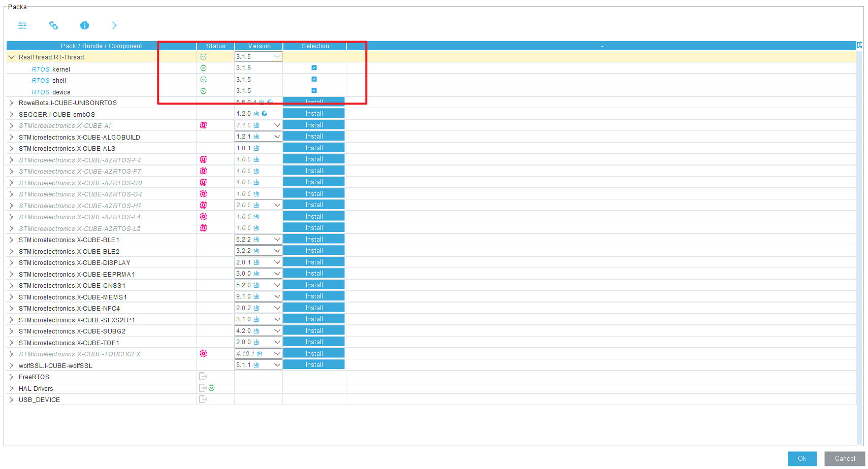Uncheck the RTOS shell selection checkbox
The height and width of the screenshot is (469, 868).
click(314, 79)
